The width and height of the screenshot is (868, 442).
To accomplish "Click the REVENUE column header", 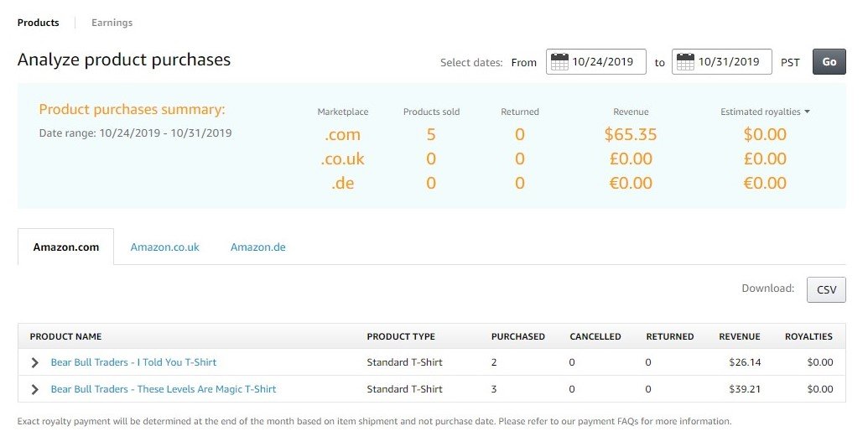I will [x=740, y=337].
